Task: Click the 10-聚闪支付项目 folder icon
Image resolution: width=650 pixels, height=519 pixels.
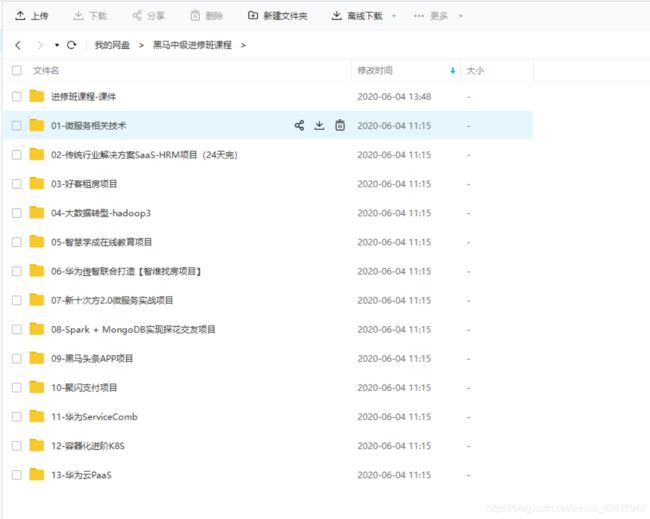Action: [36, 387]
